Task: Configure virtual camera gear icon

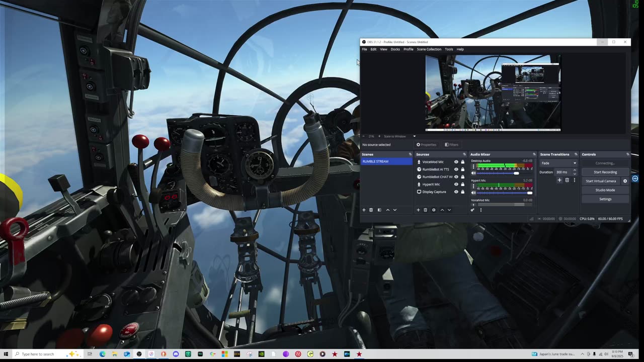Action: pos(625,181)
